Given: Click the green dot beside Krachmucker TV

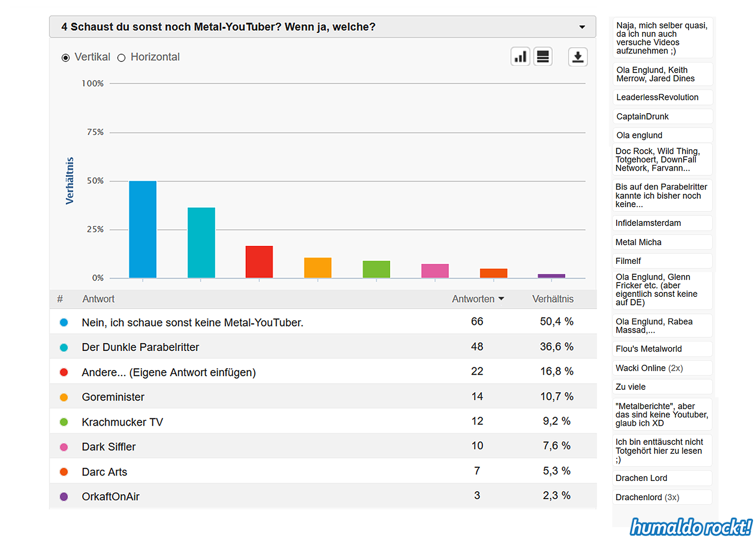Looking at the screenshot, I should click(x=64, y=422).
